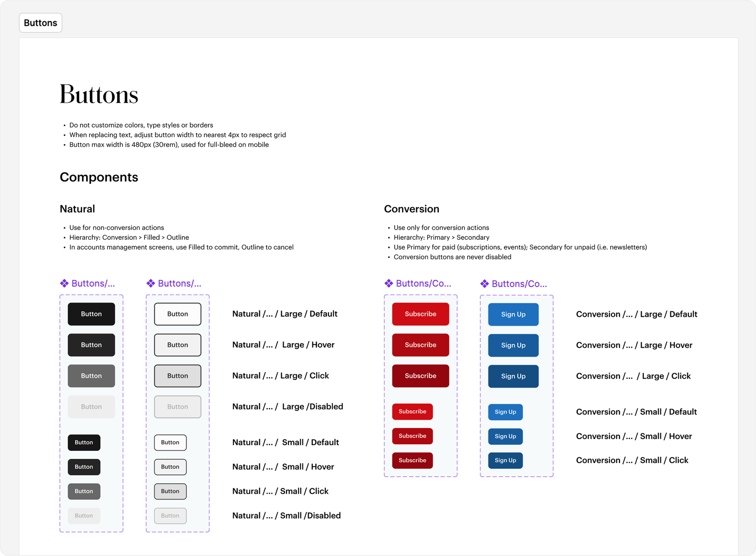Click the small default Sign Up button
The height and width of the screenshot is (556, 756).
pyautogui.click(x=505, y=412)
